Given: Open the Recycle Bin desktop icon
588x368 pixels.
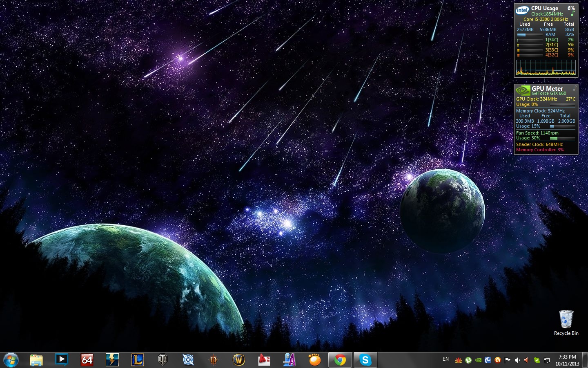Looking at the screenshot, I should pos(566,323).
